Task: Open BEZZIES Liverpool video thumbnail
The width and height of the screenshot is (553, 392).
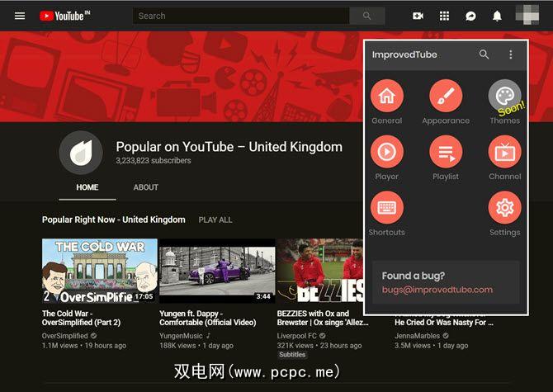Action: click(320, 271)
